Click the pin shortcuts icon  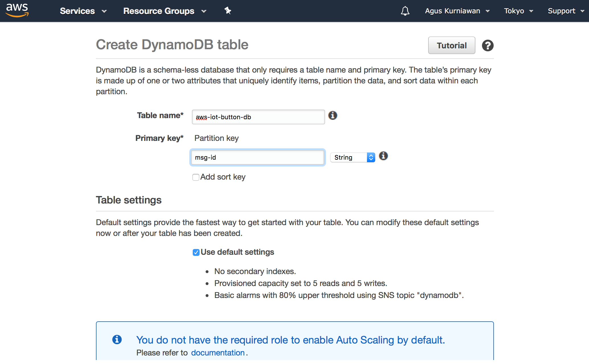[x=228, y=11]
